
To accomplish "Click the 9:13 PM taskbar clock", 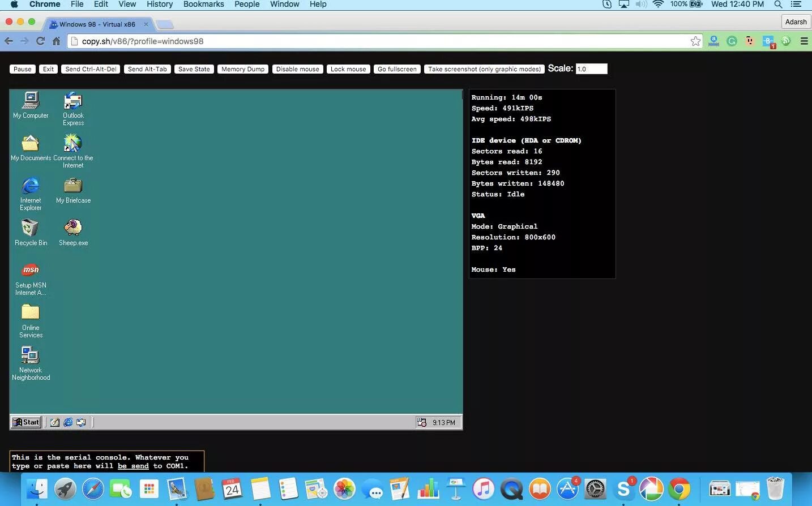I will [443, 422].
